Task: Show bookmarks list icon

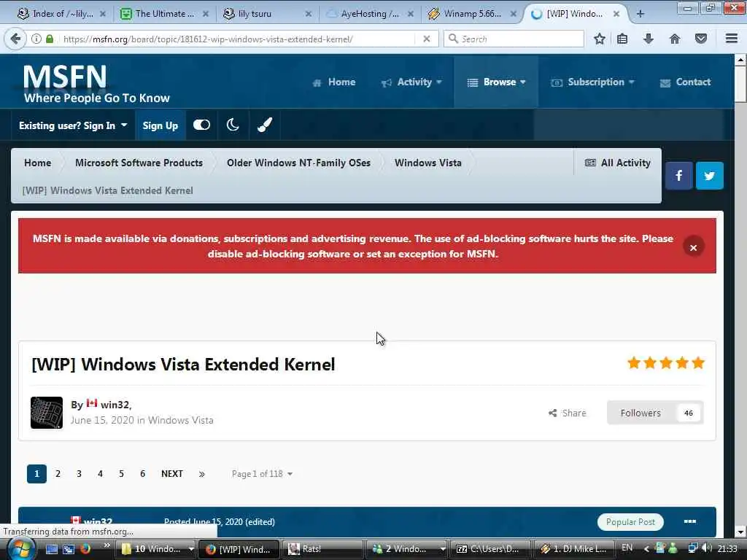Action: click(622, 39)
